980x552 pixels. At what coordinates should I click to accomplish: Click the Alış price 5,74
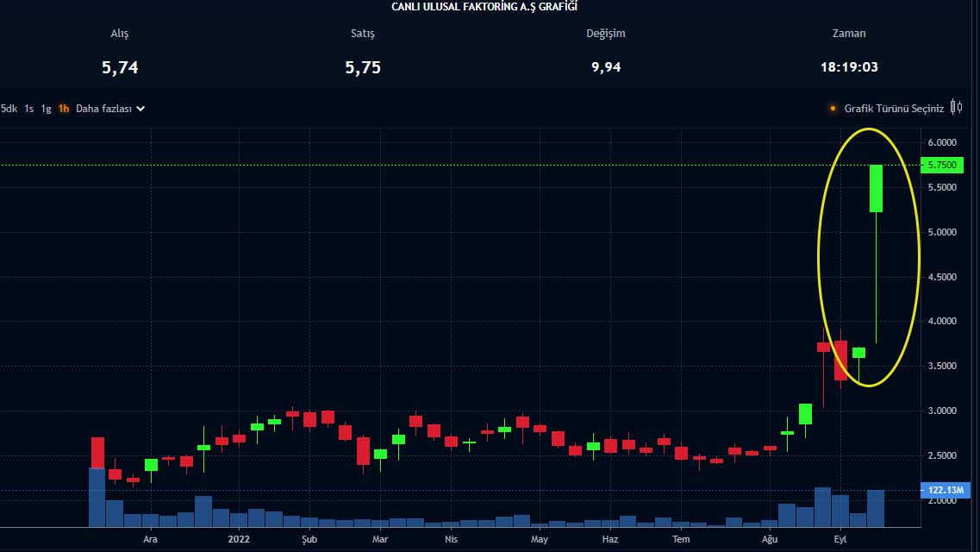coord(120,67)
